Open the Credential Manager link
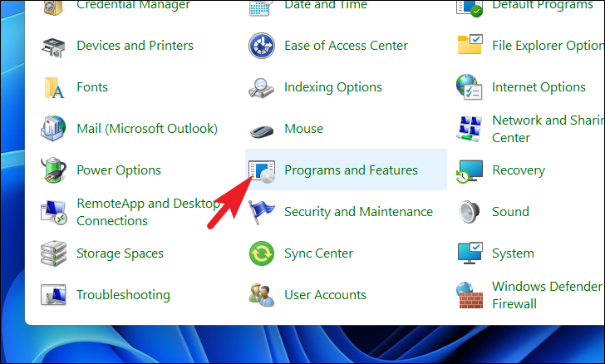The width and height of the screenshot is (605, 364). [133, 5]
